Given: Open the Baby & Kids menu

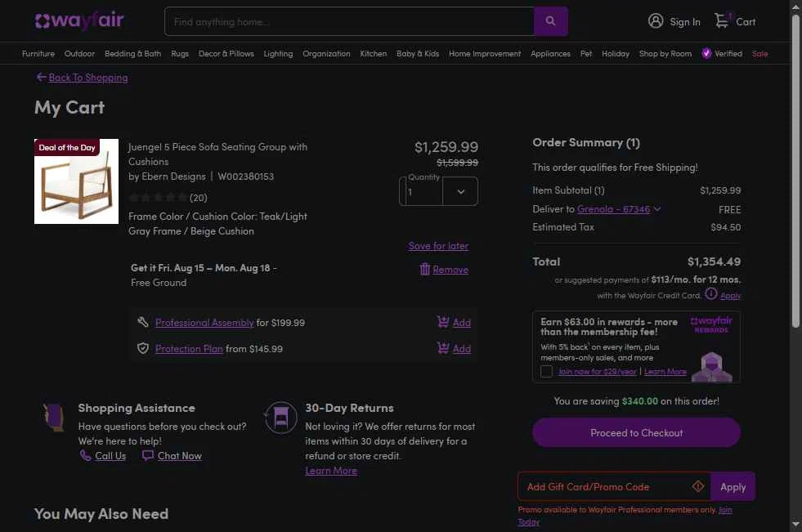Looking at the screenshot, I should coord(418,53).
